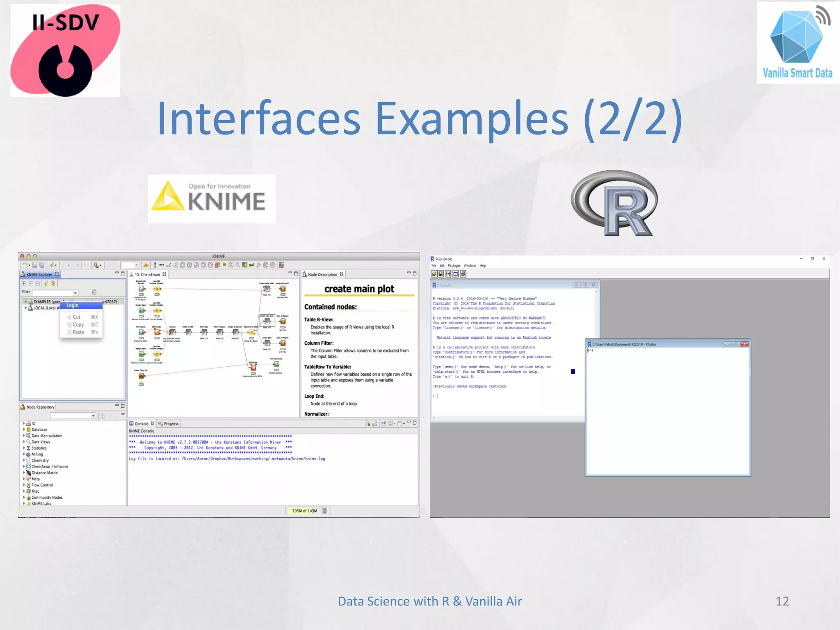840x630 pixels.
Task: Click clear console icon in Console toolbar
Action: point(368,424)
